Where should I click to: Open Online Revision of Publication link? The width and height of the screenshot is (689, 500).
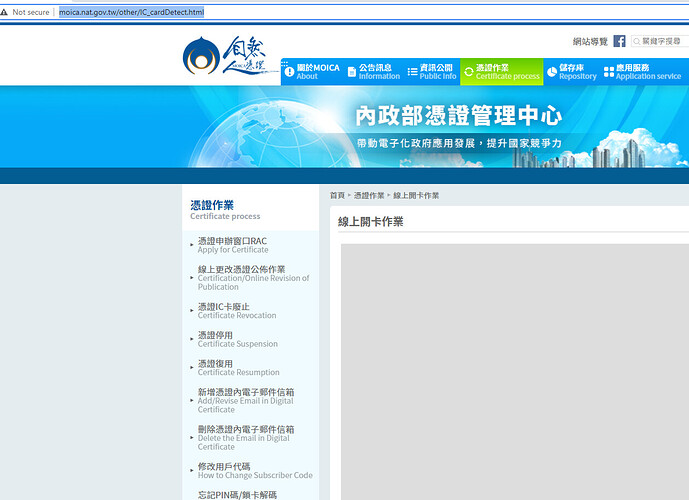[x=254, y=278]
